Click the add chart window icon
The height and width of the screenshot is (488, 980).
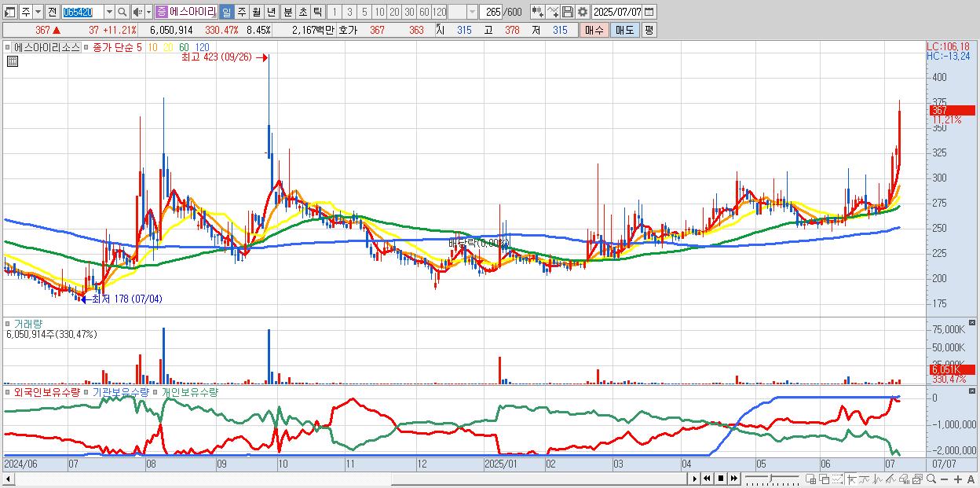[x=811, y=479]
